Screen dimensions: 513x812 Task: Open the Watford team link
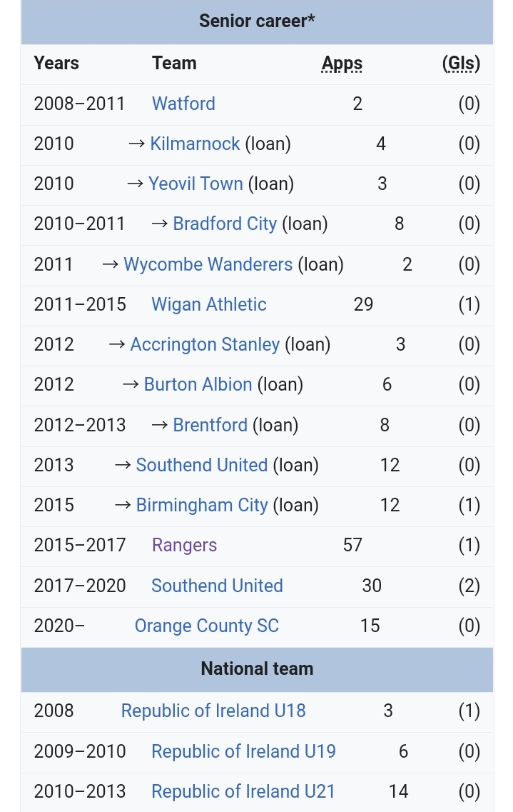tap(183, 104)
